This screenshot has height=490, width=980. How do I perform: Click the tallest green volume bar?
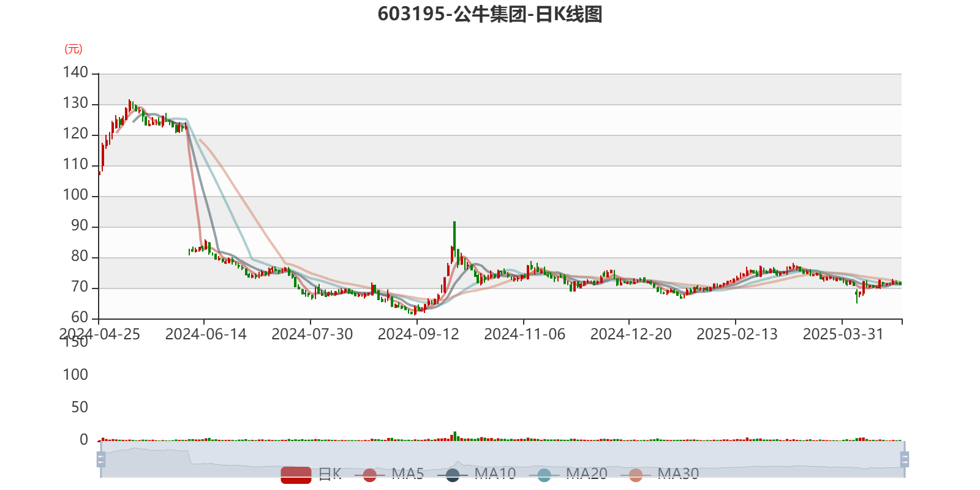tap(454, 436)
